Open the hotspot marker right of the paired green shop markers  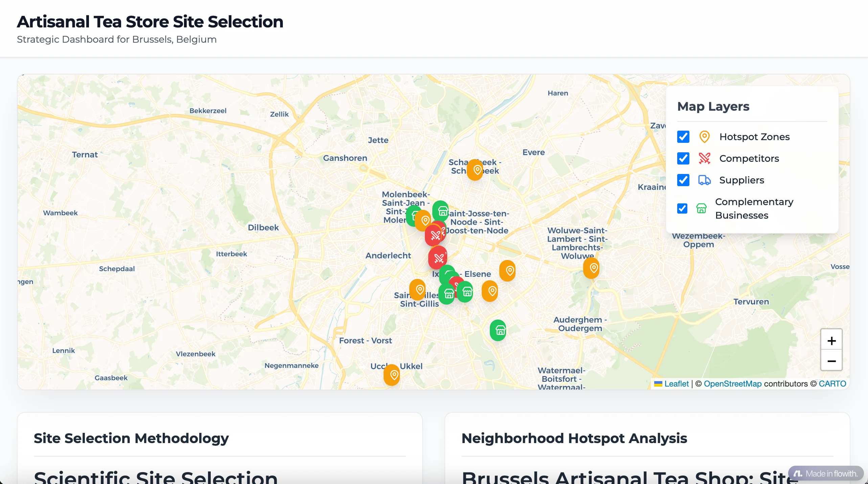click(490, 291)
